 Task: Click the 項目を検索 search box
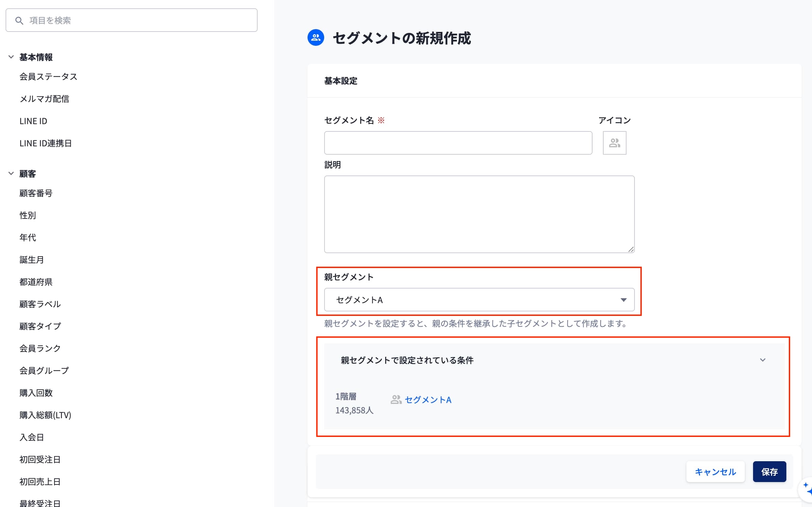click(x=139, y=20)
